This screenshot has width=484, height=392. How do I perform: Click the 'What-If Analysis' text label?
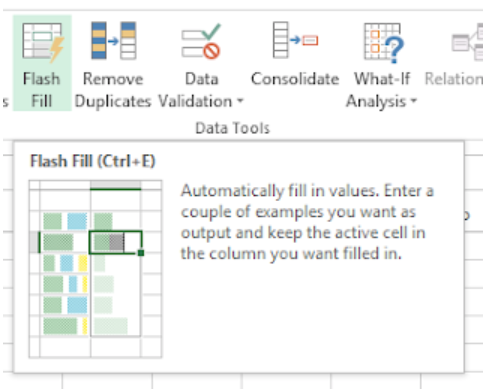pyautogui.click(x=379, y=90)
